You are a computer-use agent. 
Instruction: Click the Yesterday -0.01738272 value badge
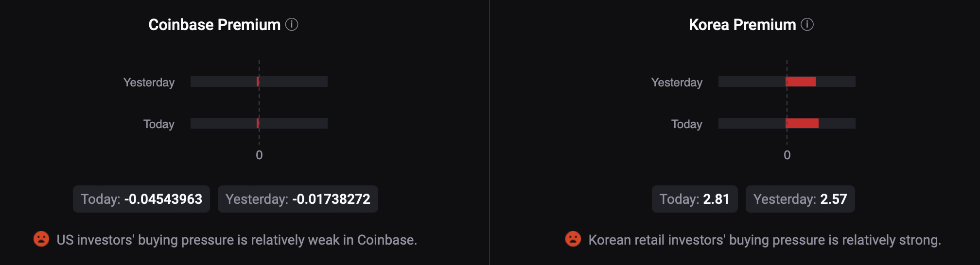(x=297, y=199)
